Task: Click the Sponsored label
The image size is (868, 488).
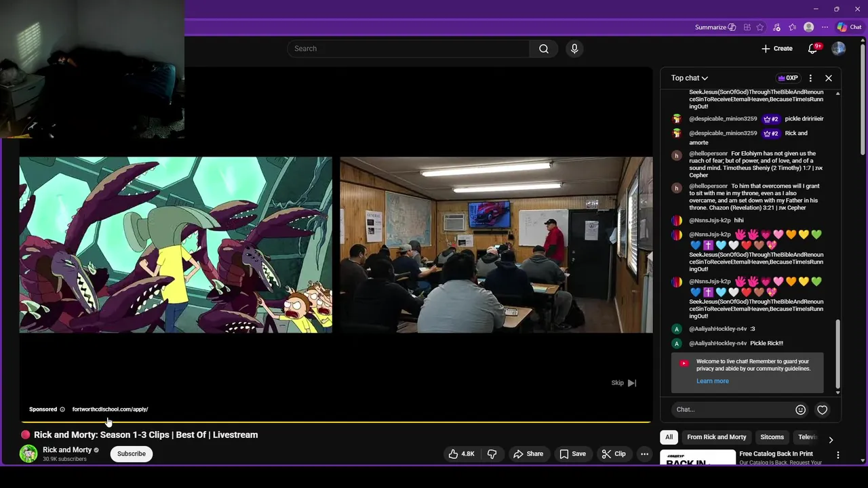Action: (x=43, y=409)
